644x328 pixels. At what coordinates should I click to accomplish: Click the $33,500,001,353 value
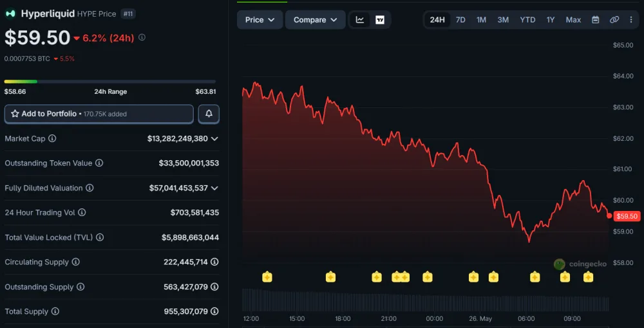click(189, 163)
